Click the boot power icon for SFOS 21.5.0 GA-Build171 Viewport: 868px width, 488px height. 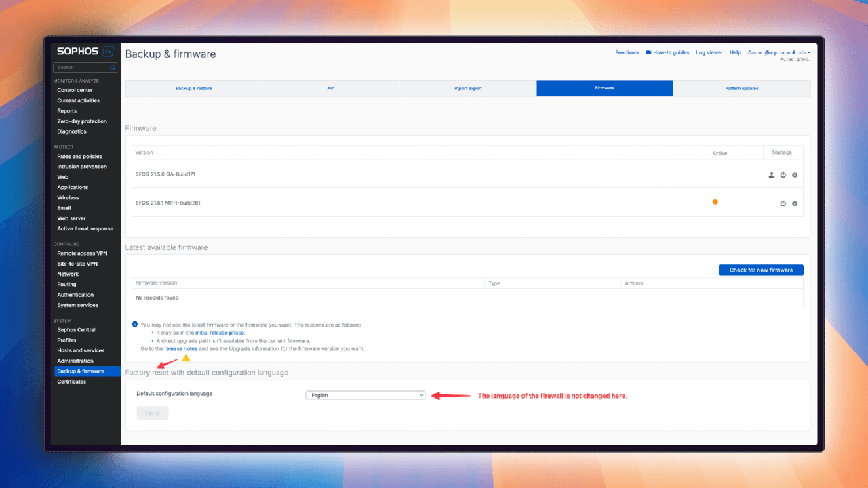[783, 175]
